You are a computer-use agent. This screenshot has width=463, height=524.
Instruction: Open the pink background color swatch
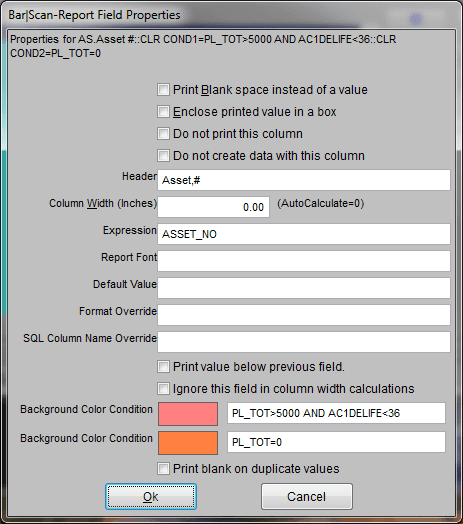point(188,414)
